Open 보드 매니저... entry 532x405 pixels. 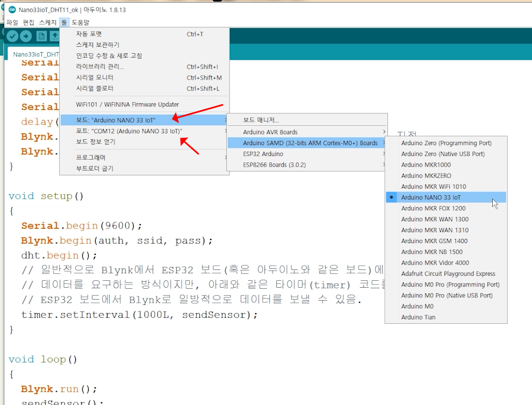click(307, 120)
